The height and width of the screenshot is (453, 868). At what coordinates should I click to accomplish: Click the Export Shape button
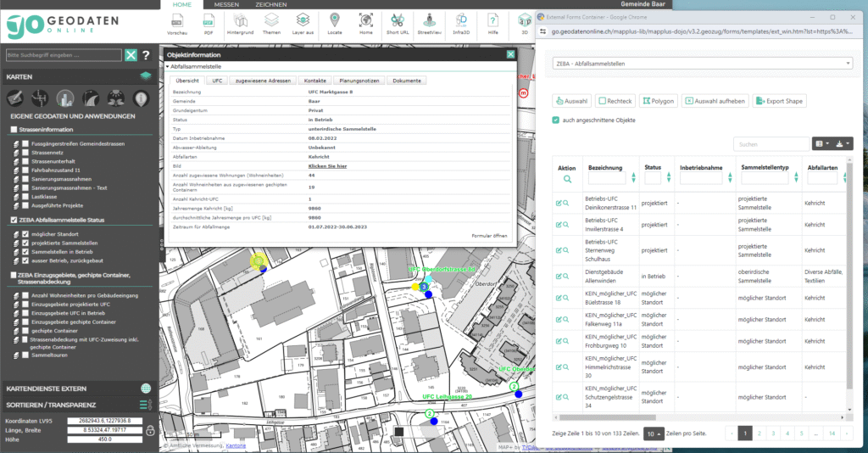778,100
